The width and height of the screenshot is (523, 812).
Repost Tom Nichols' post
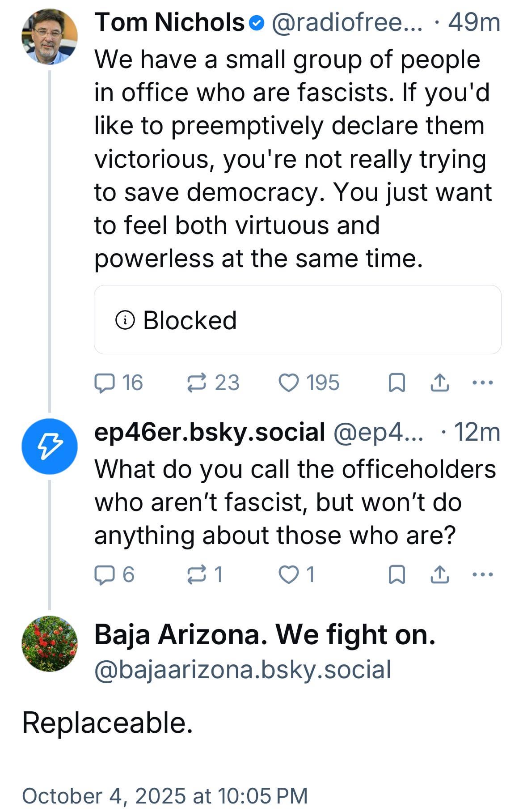[197, 383]
